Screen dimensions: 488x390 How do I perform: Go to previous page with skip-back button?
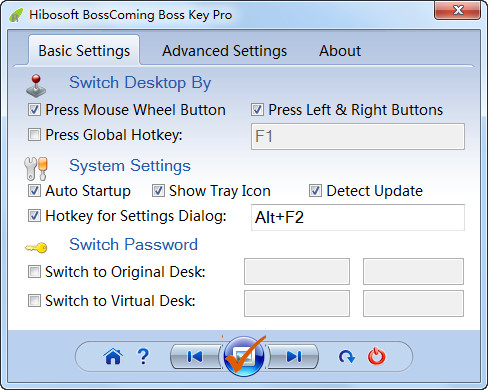coord(195,357)
